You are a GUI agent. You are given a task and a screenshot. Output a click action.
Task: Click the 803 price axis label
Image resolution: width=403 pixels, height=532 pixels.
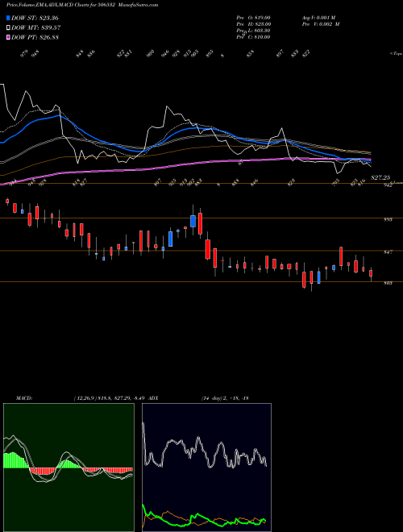pyautogui.click(x=388, y=283)
